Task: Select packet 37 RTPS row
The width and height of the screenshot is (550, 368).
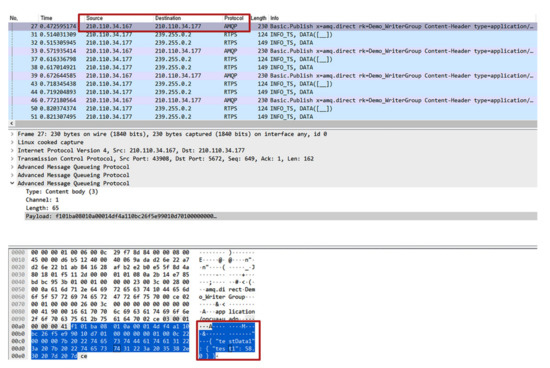Action: (x=273, y=59)
